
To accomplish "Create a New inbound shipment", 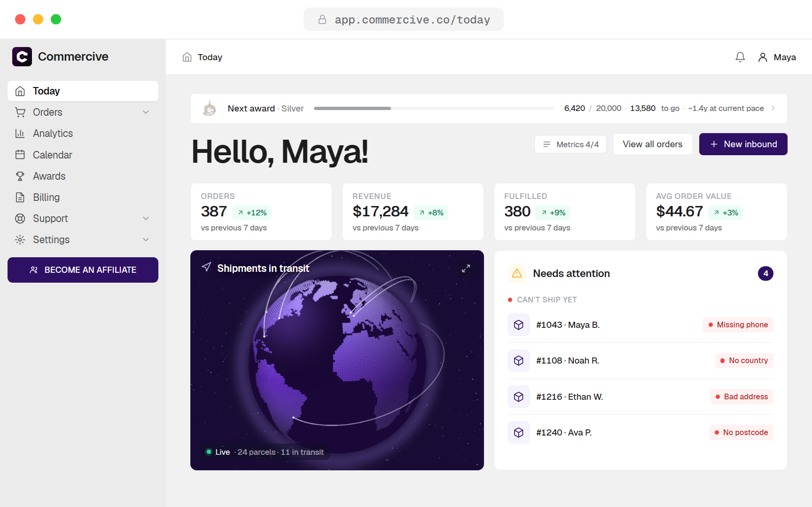I will (x=743, y=144).
